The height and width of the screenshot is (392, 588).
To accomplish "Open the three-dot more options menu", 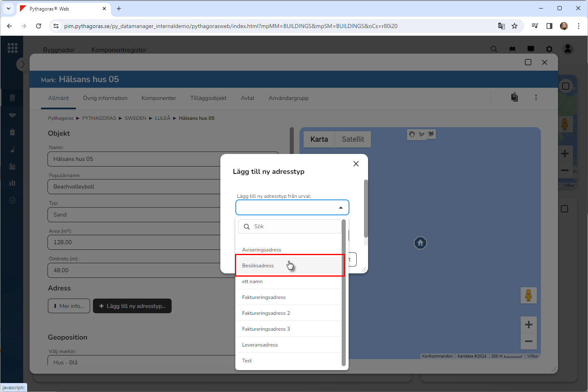I will point(536,97).
